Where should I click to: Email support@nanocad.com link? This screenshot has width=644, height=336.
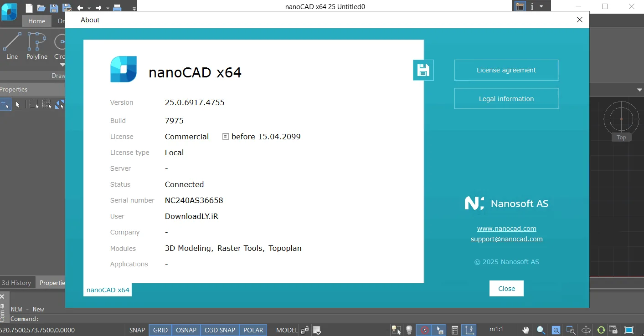point(506,239)
